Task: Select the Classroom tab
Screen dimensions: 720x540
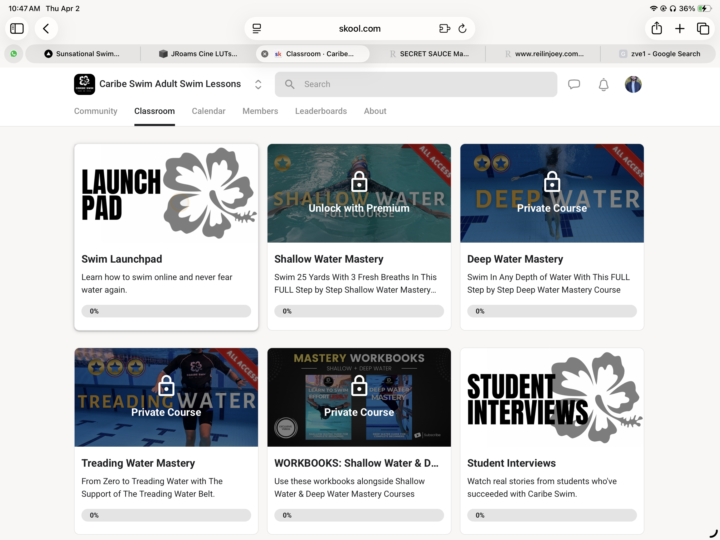Action: tap(154, 111)
